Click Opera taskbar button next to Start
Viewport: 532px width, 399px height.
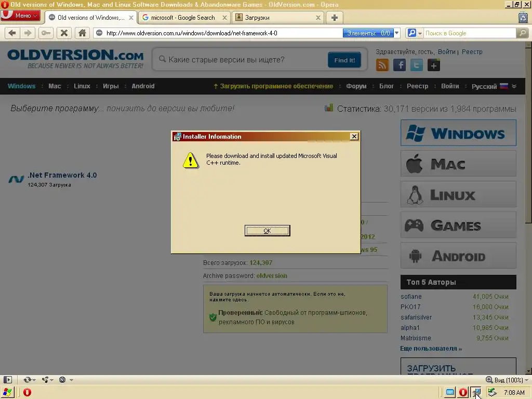pyautogui.click(x=27, y=393)
